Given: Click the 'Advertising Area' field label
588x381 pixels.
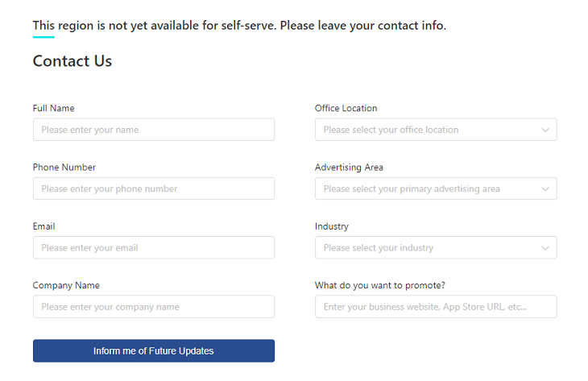Looking at the screenshot, I should (x=349, y=168).
